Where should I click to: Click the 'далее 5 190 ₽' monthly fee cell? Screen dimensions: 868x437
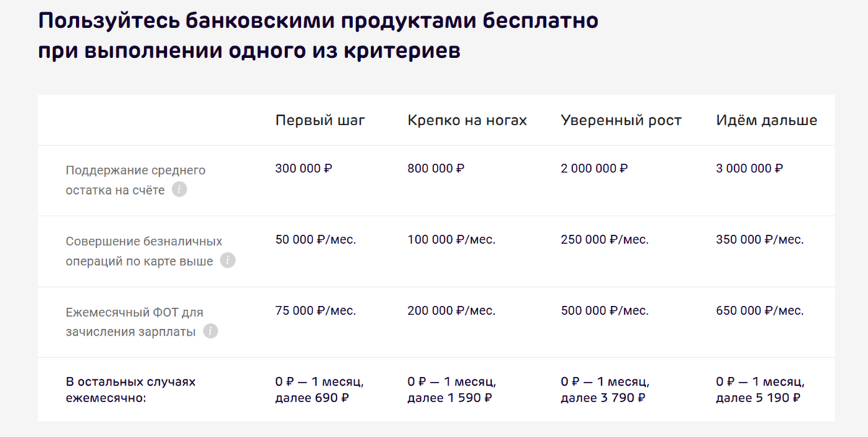[x=758, y=398]
